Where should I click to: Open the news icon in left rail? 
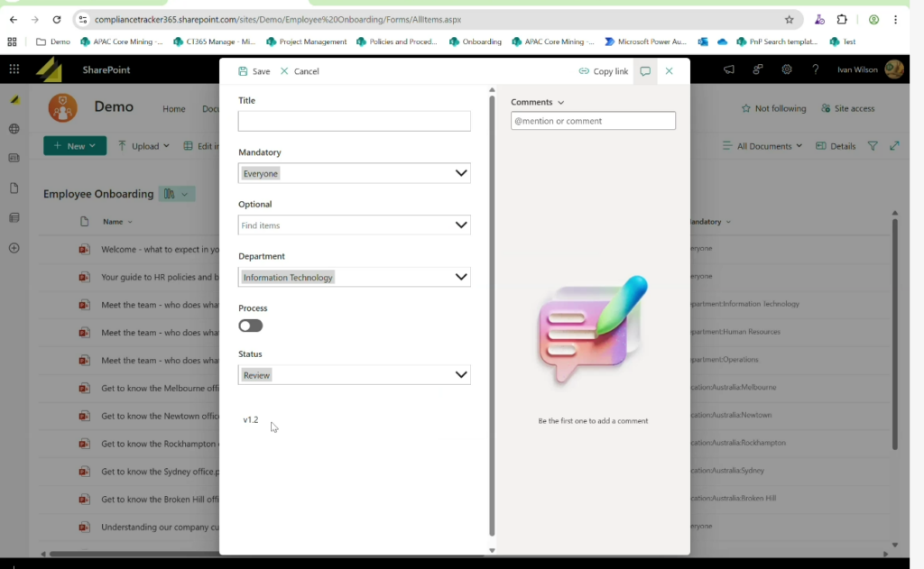point(14,158)
